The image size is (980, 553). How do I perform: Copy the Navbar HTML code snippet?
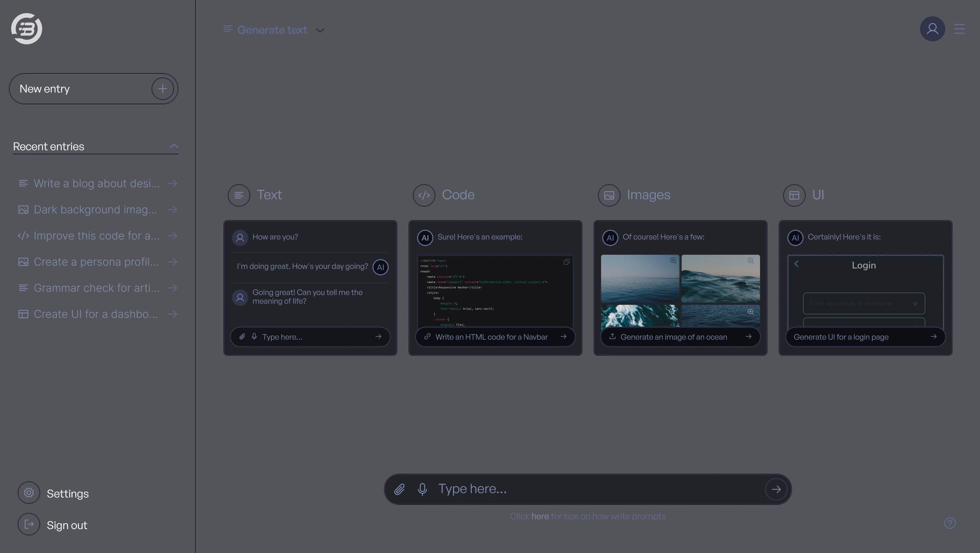[x=566, y=262]
